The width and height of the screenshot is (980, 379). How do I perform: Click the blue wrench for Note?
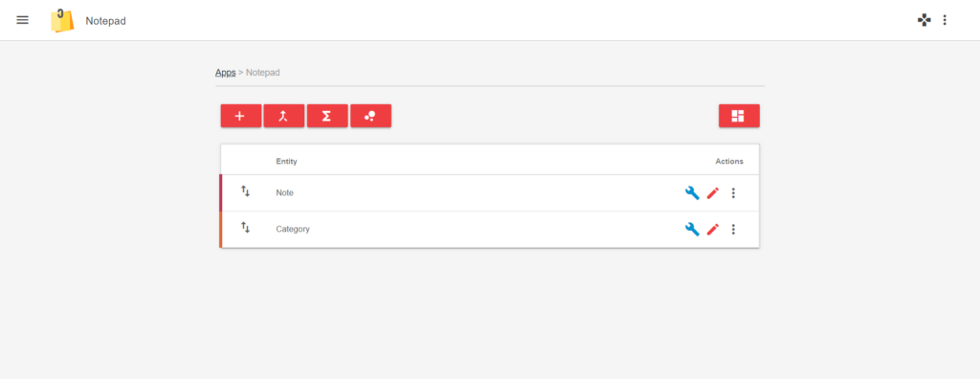[x=692, y=192]
